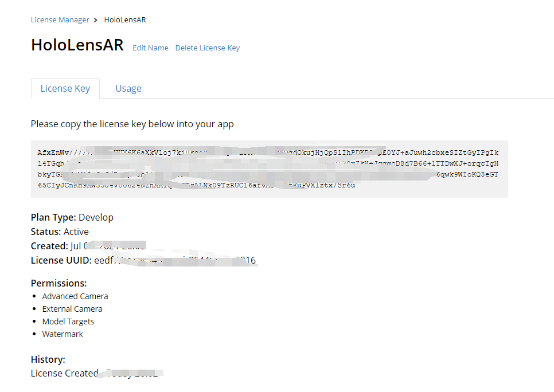
Task: Click the Permissions heading
Action: pos(58,283)
